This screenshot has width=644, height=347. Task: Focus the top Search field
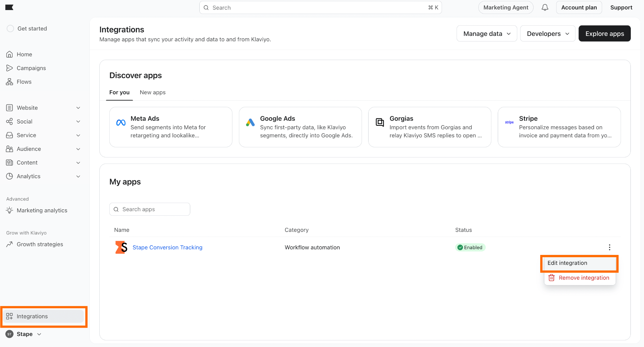320,8
